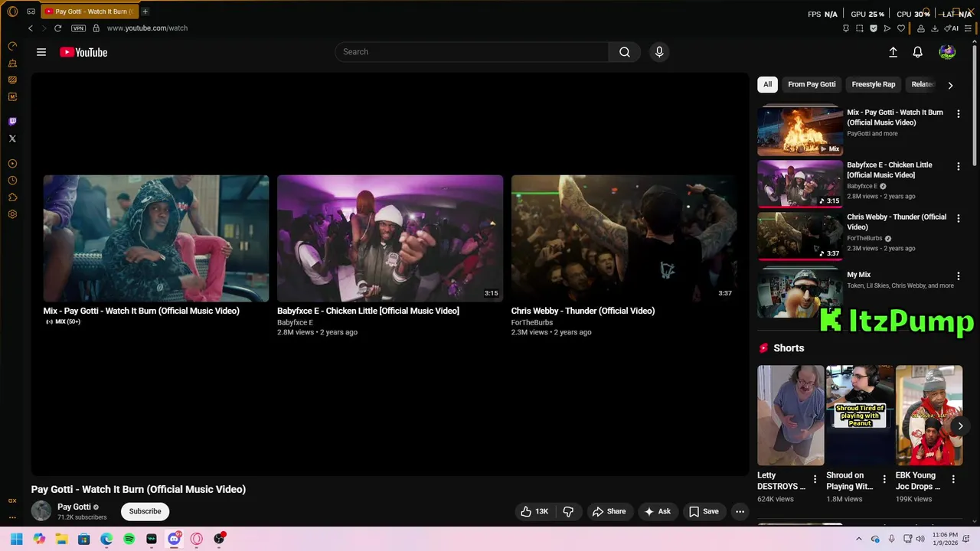
Task: Open options for Shroud short
Action: (x=884, y=480)
